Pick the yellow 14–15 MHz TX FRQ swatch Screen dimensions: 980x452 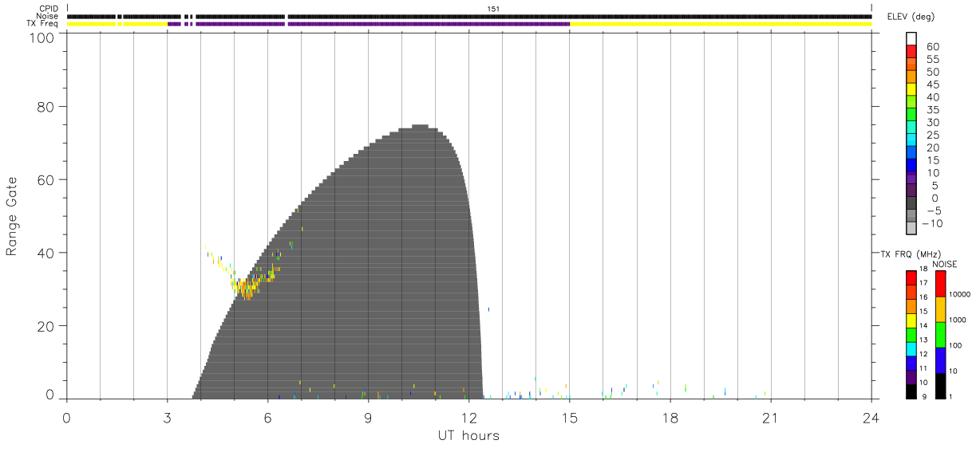tap(911, 320)
